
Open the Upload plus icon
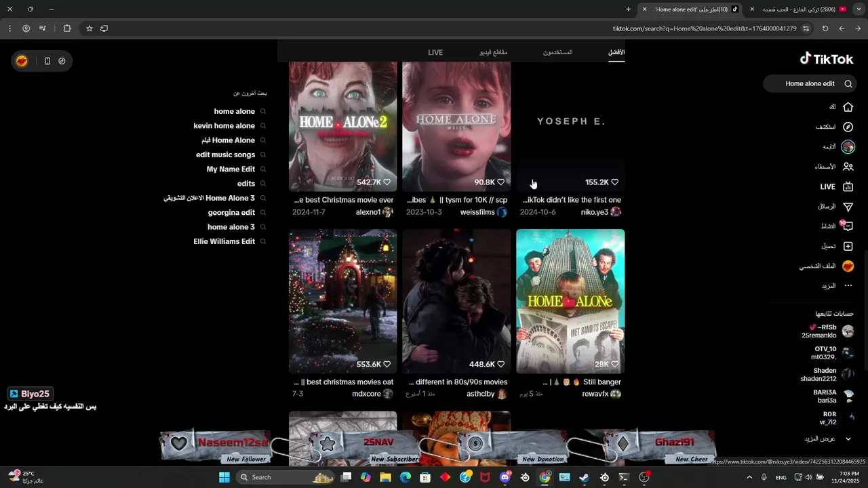pos(848,246)
